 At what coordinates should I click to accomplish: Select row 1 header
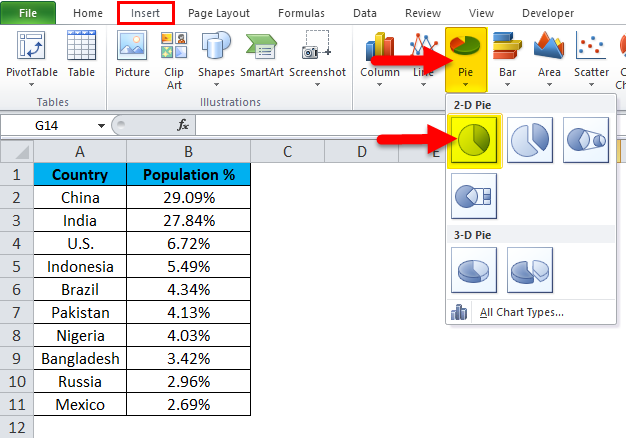16,174
